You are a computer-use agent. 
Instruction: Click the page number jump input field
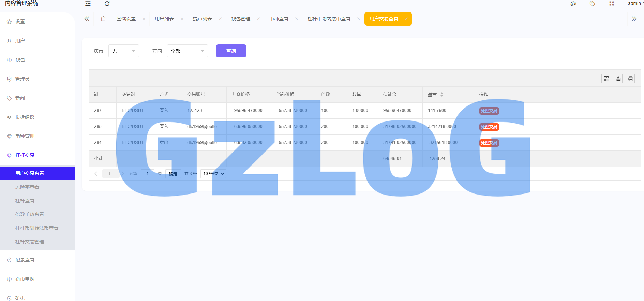pyautogui.click(x=148, y=174)
